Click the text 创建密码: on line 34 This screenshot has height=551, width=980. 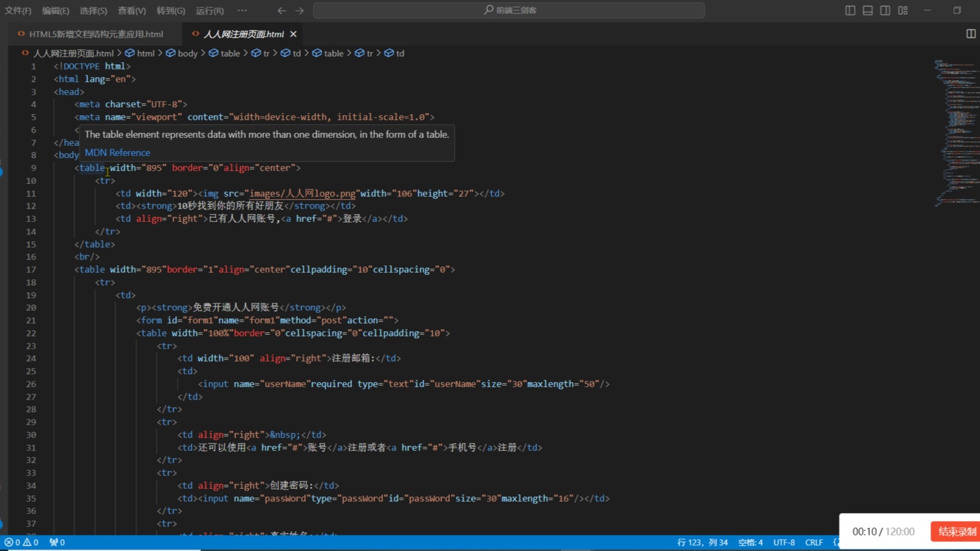point(292,485)
